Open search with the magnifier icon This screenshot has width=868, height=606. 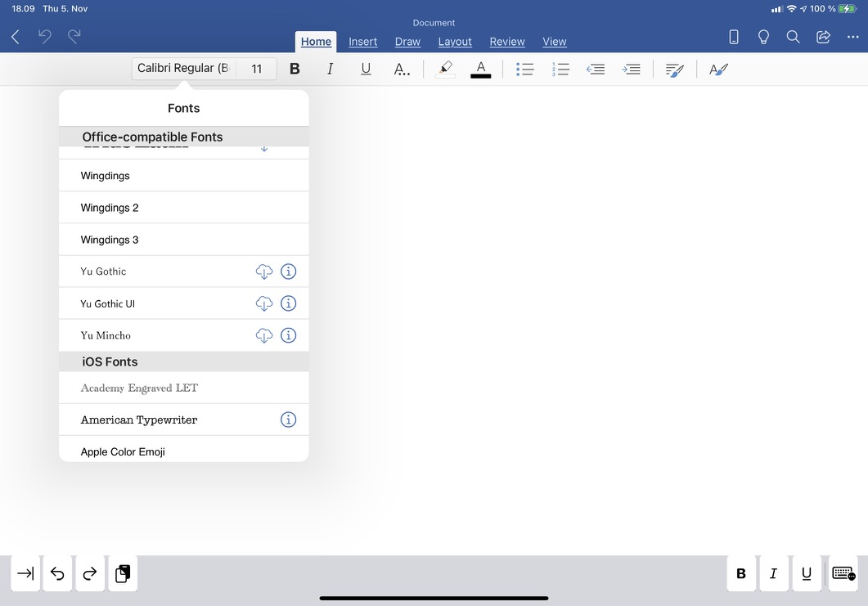click(x=793, y=36)
